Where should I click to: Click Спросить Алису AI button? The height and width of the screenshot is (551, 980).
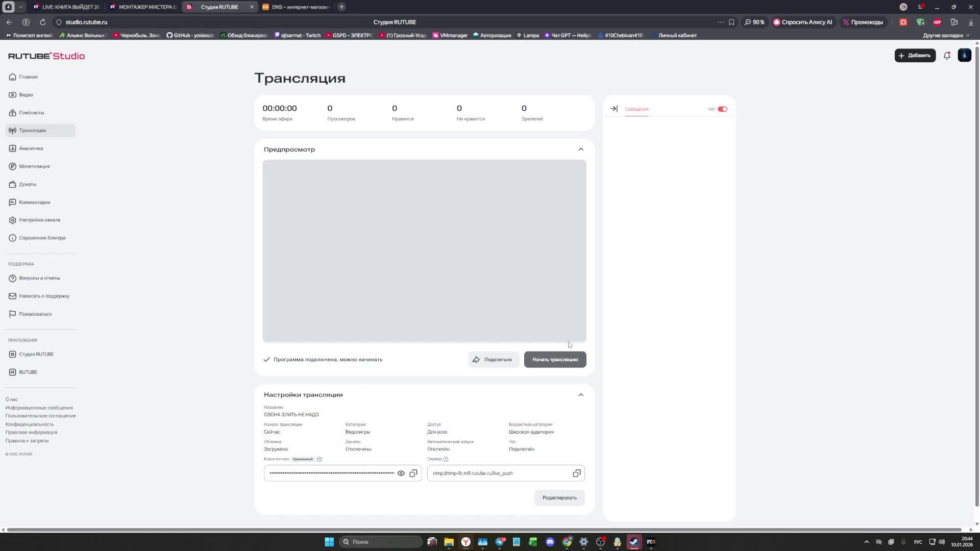coord(803,22)
